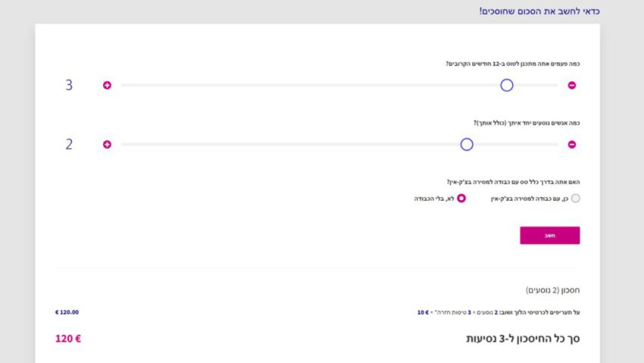Click the 'סך כל החיסכון ל-3 נסיעות' total label
The image size is (644, 363).
[523, 338]
